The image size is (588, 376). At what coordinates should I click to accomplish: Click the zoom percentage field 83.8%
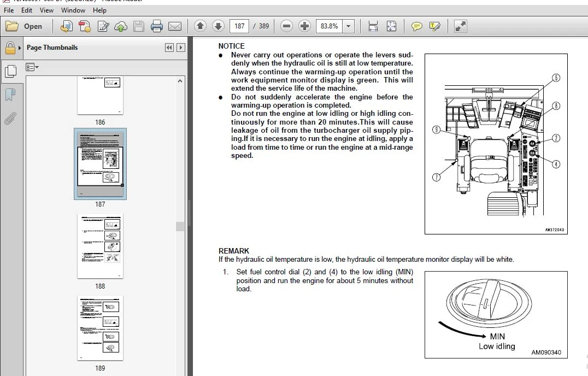click(x=330, y=26)
